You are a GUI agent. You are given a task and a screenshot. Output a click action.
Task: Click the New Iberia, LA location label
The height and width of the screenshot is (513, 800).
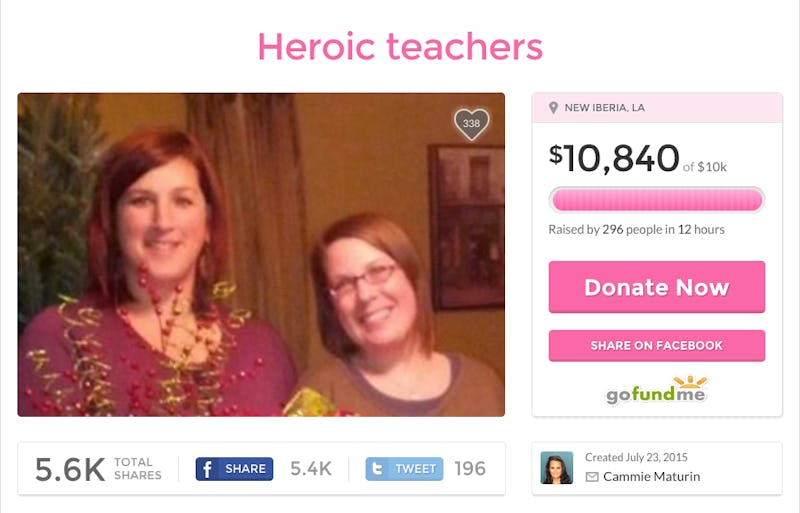click(x=604, y=108)
